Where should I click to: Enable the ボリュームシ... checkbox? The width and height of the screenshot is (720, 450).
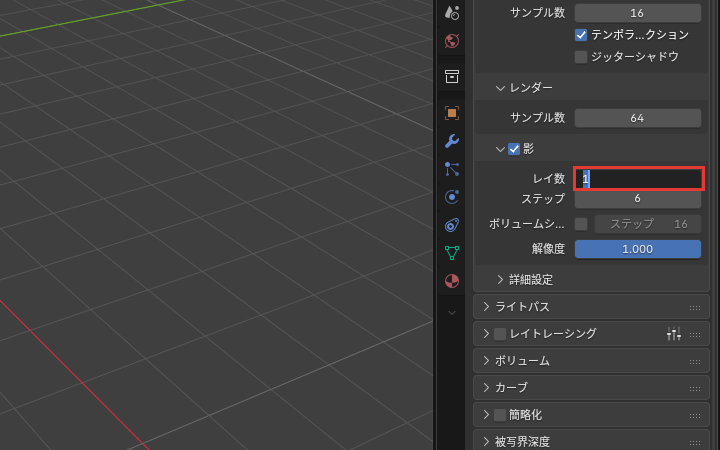(x=581, y=224)
